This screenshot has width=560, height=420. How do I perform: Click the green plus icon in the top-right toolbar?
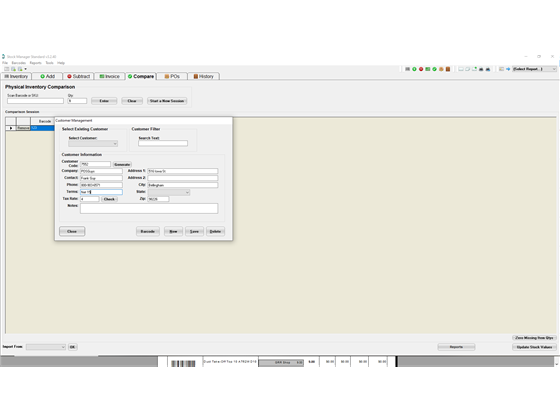(x=414, y=69)
